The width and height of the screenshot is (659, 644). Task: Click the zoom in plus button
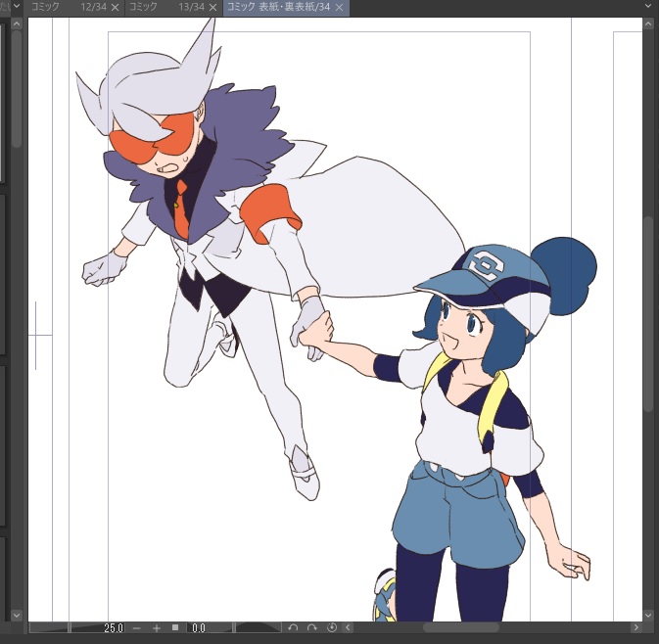(157, 628)
